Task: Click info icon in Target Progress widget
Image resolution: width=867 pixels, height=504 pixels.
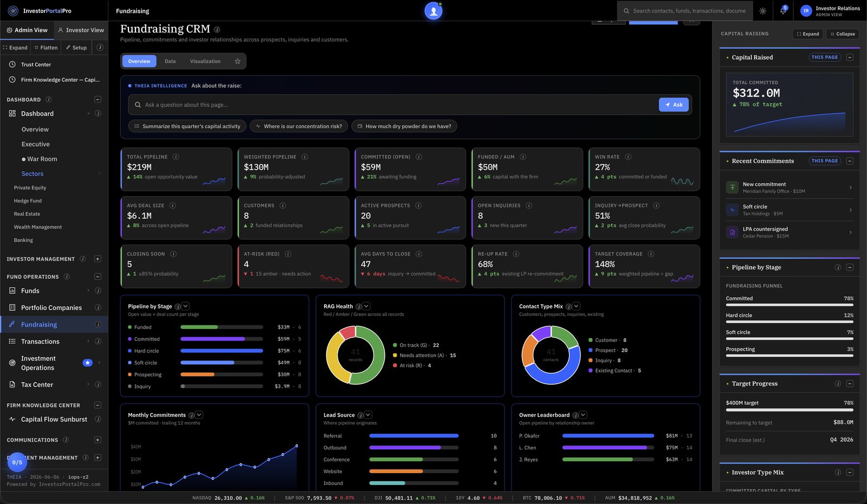Action: pyautogui.click(x=838, y=384)
